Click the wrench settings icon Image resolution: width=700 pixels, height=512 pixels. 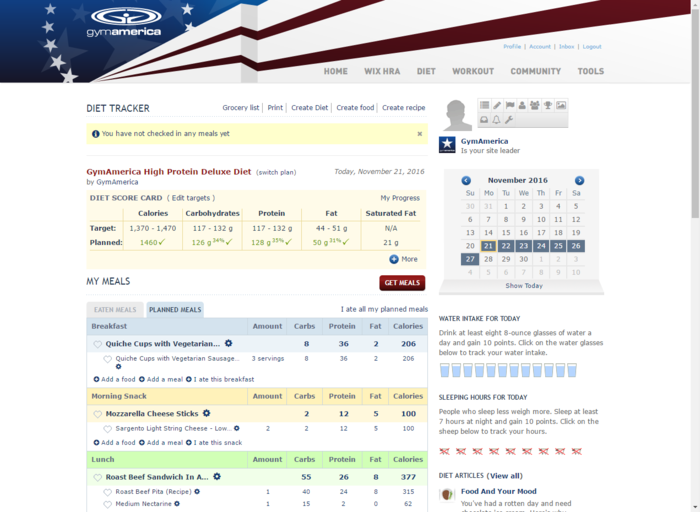click(x=509, y=120)
